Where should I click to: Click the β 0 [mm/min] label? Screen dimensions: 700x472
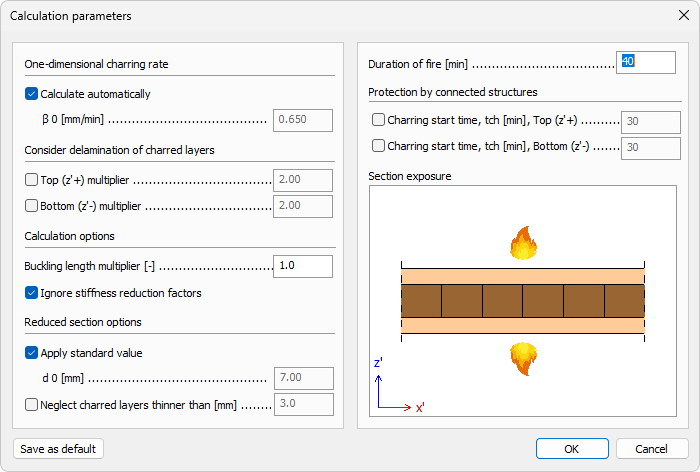click(73, 119)
